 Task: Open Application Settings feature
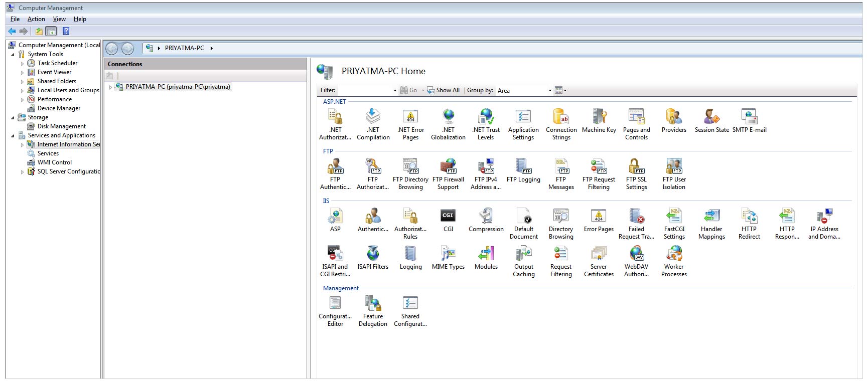point(523,124)
